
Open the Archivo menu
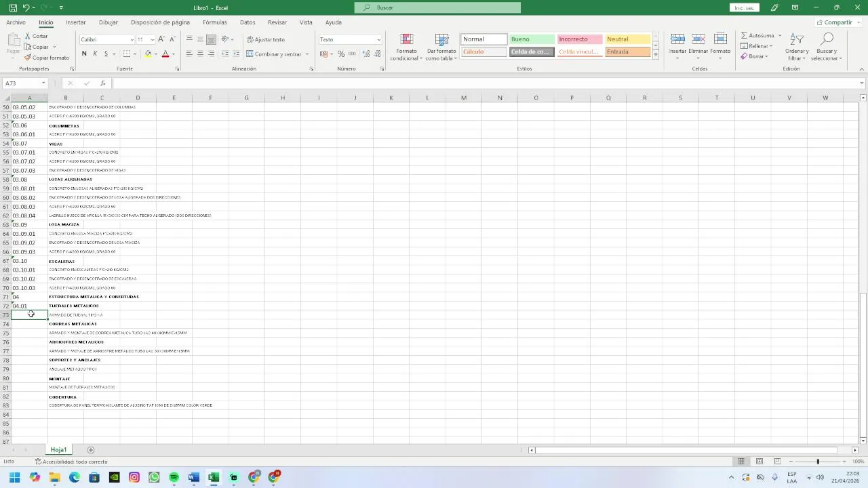pos(16,22)
